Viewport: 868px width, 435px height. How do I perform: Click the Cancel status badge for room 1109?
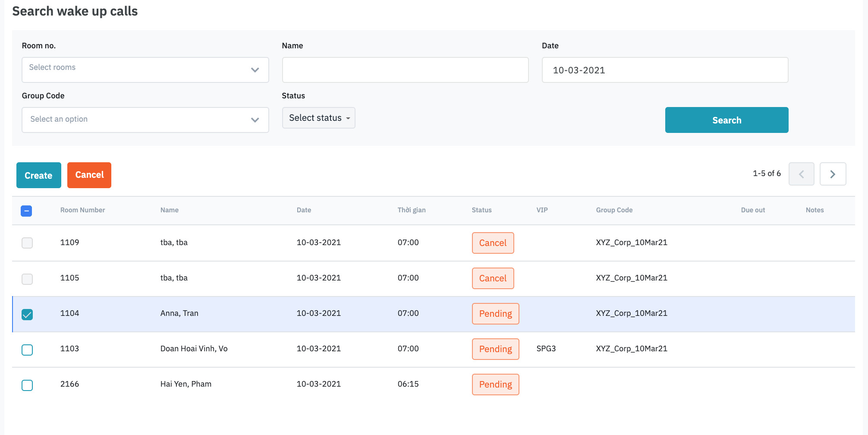point(493,243)
